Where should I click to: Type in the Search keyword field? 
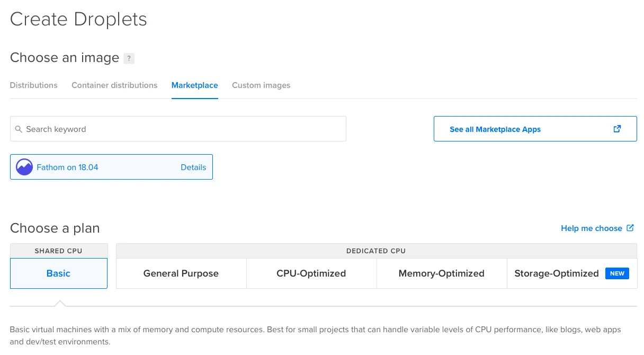tap(180, 129)
